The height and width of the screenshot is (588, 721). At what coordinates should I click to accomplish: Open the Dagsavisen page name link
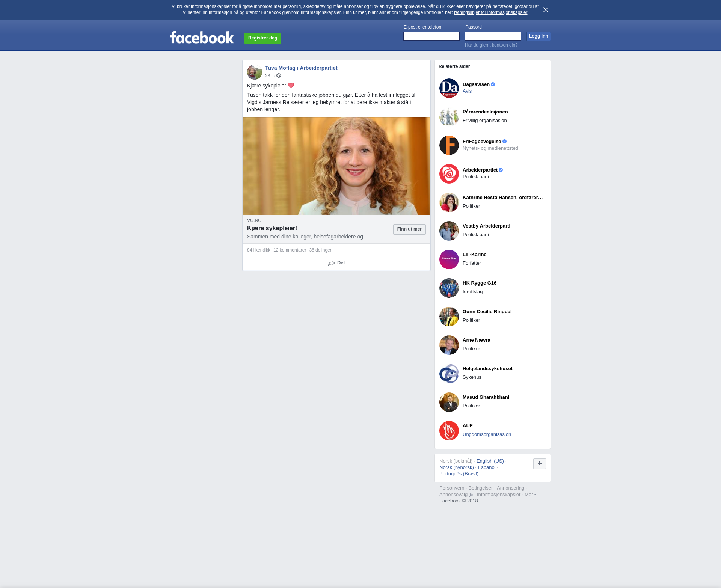click(476, 84)
